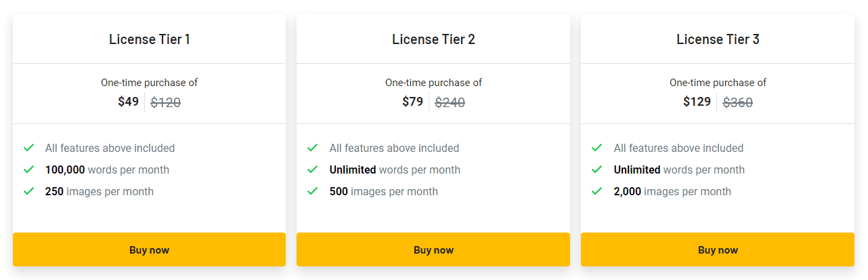This screenshot has height=280, width=868.
Task: Click Tier 2 Unlimited words checkmark
Action: pyautogui.click(x=313, y=169)
